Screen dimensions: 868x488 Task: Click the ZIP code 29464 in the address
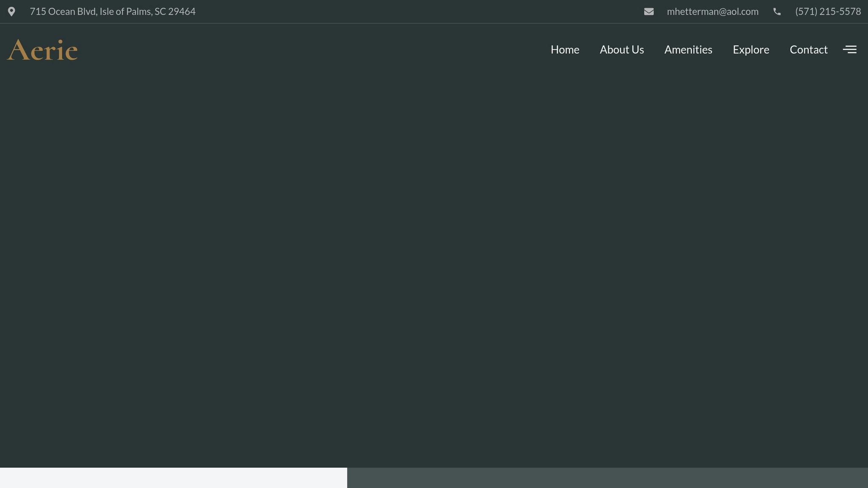182,11
